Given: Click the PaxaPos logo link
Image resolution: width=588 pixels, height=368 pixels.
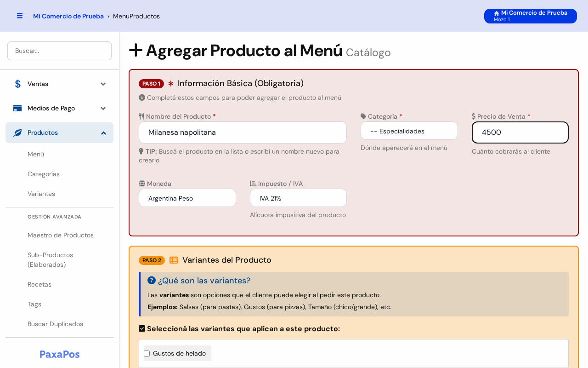Looking at the screenshot, I should click(60, 354).
